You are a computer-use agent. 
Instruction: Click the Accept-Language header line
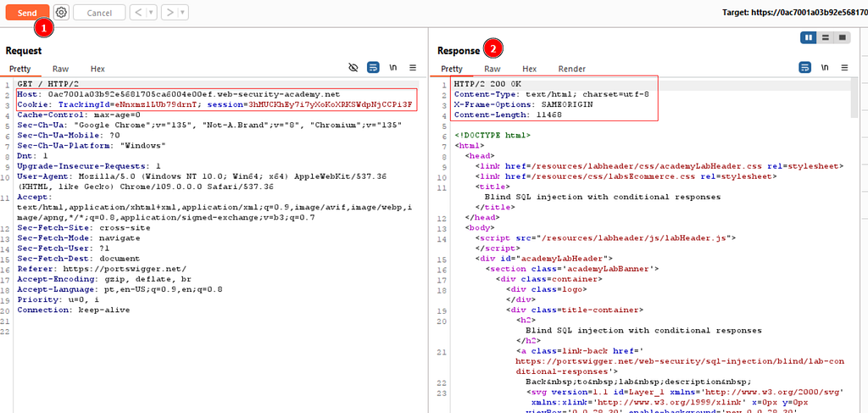click(120, 289)
